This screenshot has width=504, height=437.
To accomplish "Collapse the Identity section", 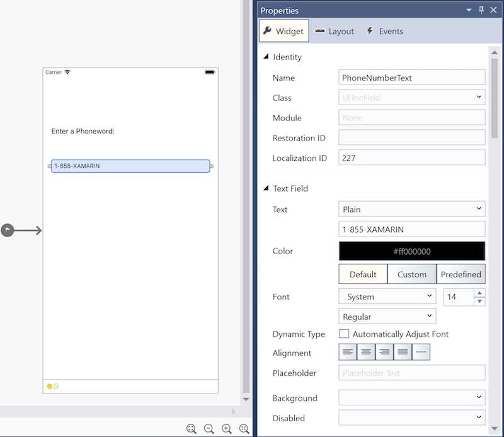I will pyautogui.click(x=266, y=57).
